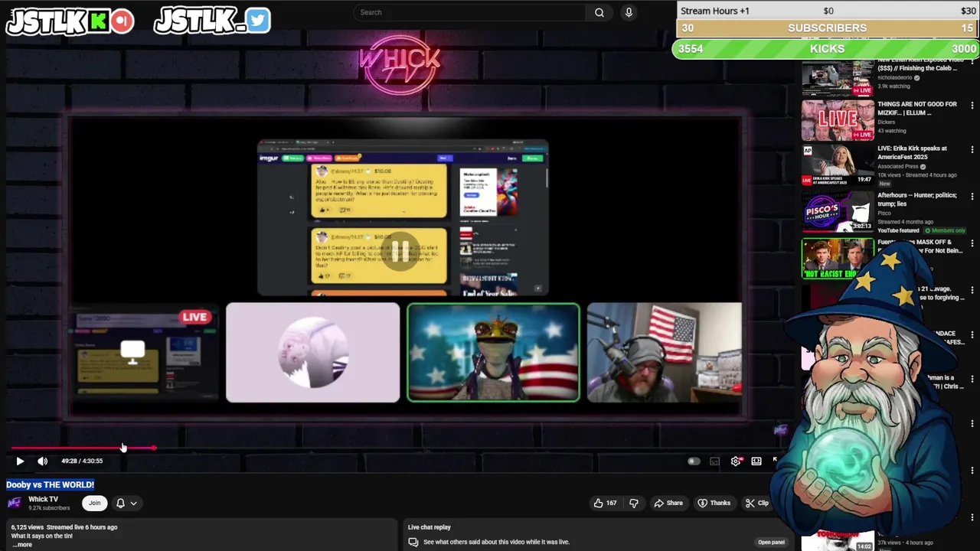Dislike the video with the thumbs down

tap(633, 503)
